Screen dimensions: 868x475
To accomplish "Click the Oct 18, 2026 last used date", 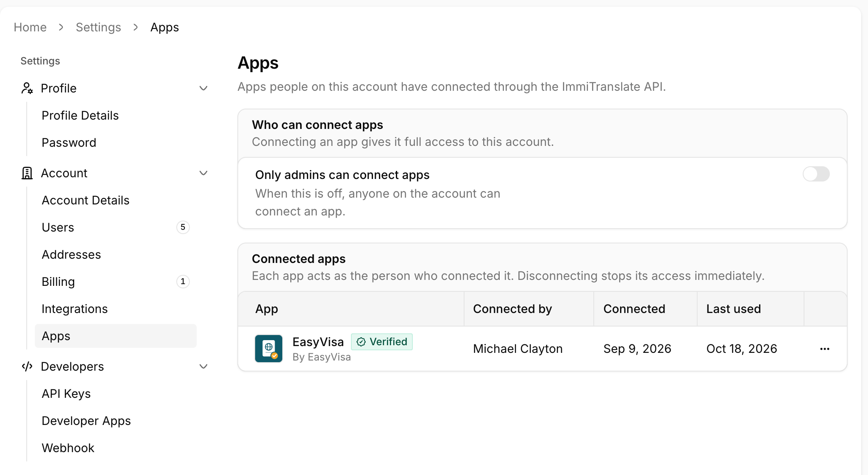I will (x=742, y=349).
